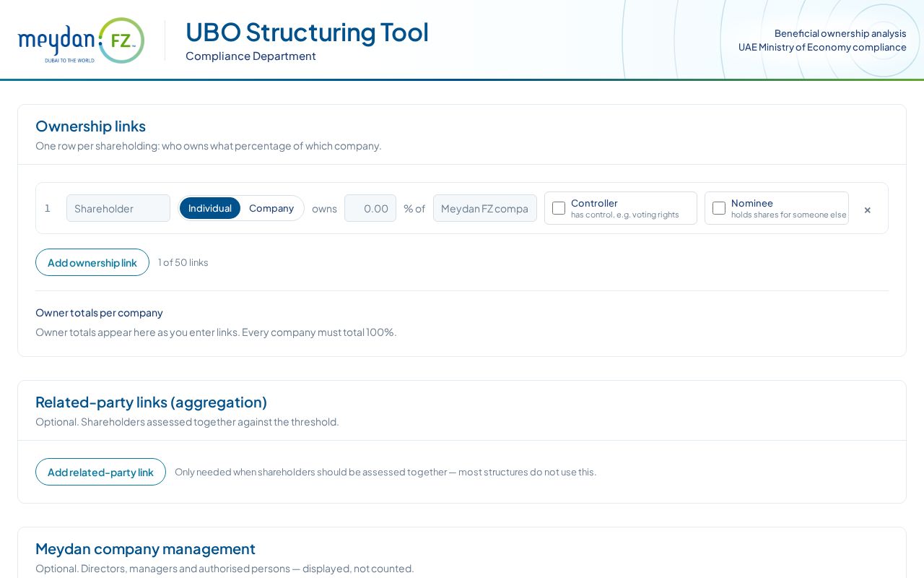This screenshot has height=578, width=924.
Task: Click the Shareholder name field
Action: [x=118, y=208]
